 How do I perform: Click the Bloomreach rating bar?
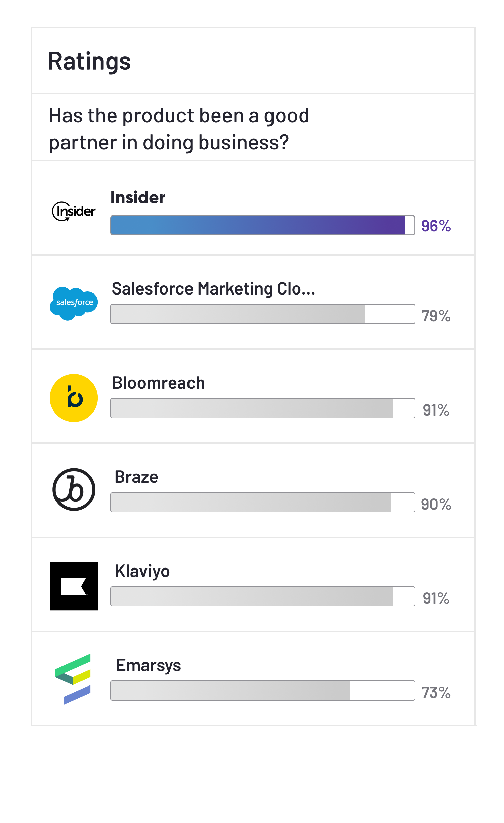pyautogui.click(x=262, y=408)
